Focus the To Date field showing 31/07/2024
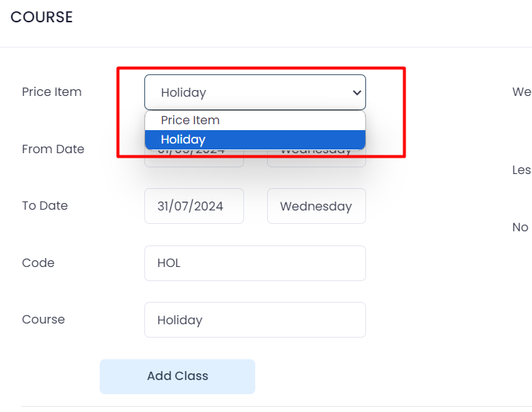The image size is (532, 412). pos(193,206)
